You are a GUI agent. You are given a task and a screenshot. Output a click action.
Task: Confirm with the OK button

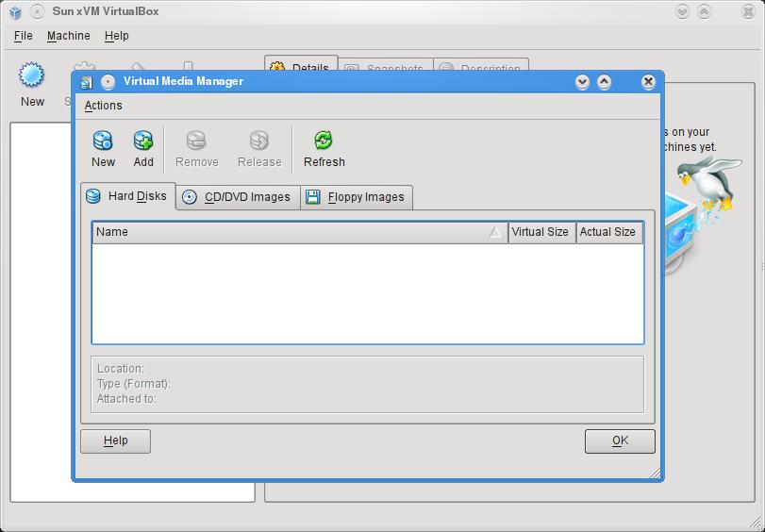(620, 441)
